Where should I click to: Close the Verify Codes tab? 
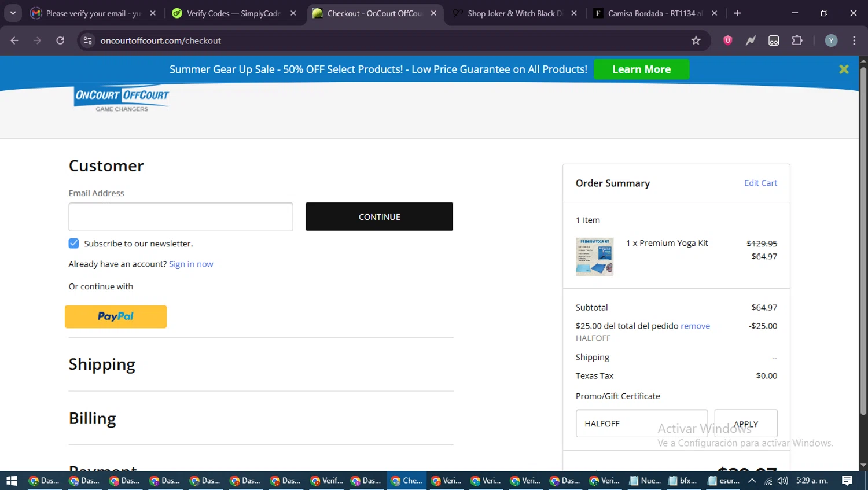[293, 13]
